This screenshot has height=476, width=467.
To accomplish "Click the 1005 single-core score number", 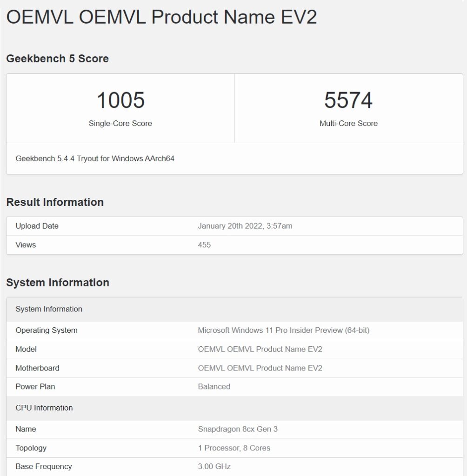I will 120,100.
